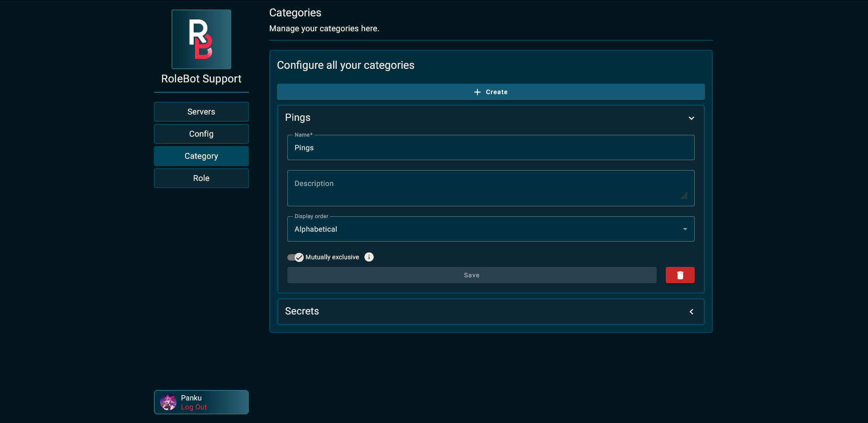The image size is (868, 423).
Task: Disable the Mutually exclusive toggle
Action: point(295,257)
